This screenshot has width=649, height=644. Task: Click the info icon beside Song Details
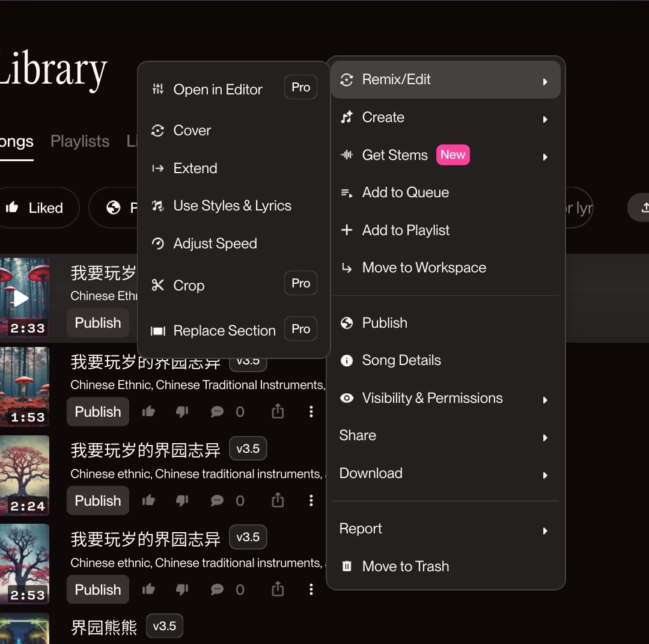[x=347, y=360]
